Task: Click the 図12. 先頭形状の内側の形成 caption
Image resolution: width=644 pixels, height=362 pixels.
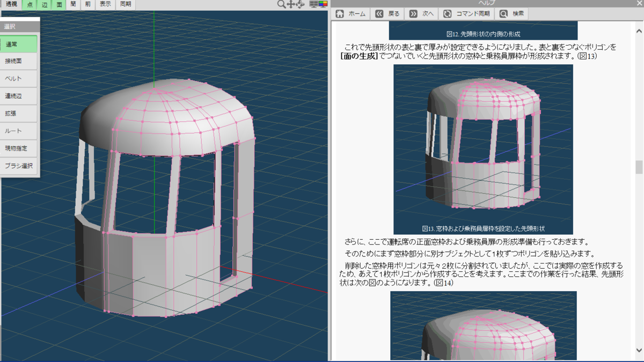Action: pyautogui.click(x=483, y=34)
